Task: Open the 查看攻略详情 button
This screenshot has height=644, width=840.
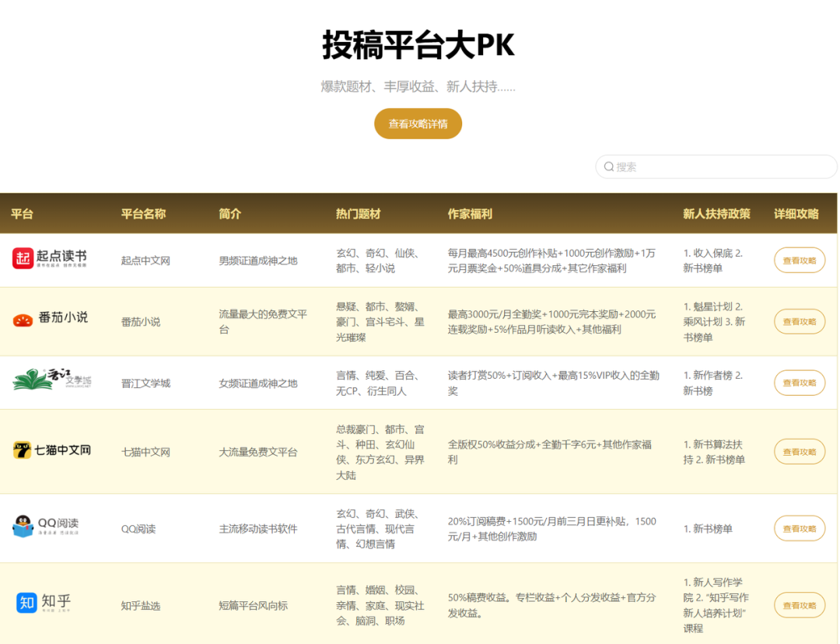Action: (418, 124)
